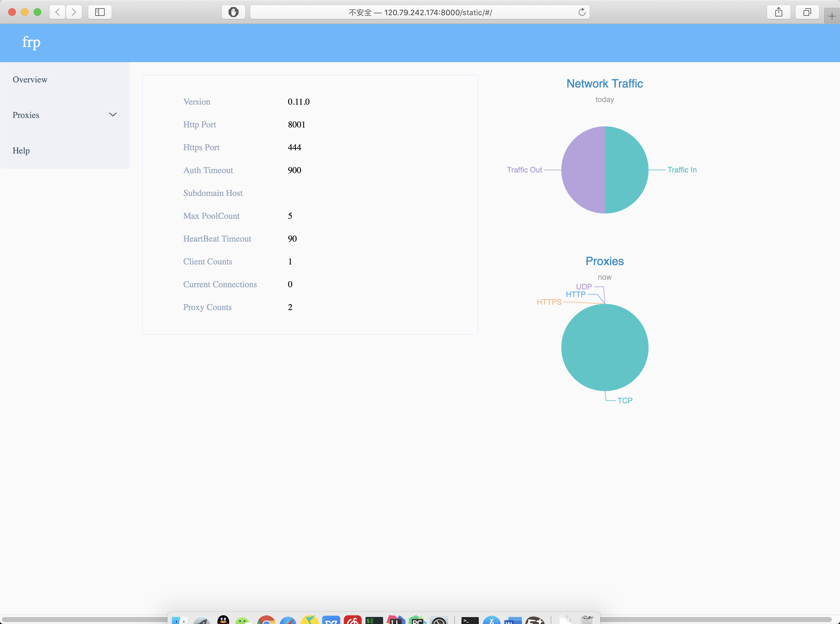The image size is (840, 624).
Task: Show all tabs overview icon
Action: coord(807,12)
